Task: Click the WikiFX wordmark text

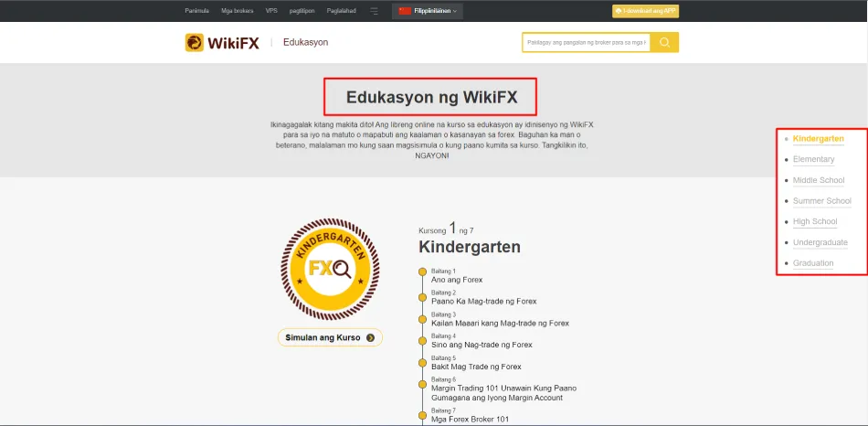Action: click(x=233, y=43)
